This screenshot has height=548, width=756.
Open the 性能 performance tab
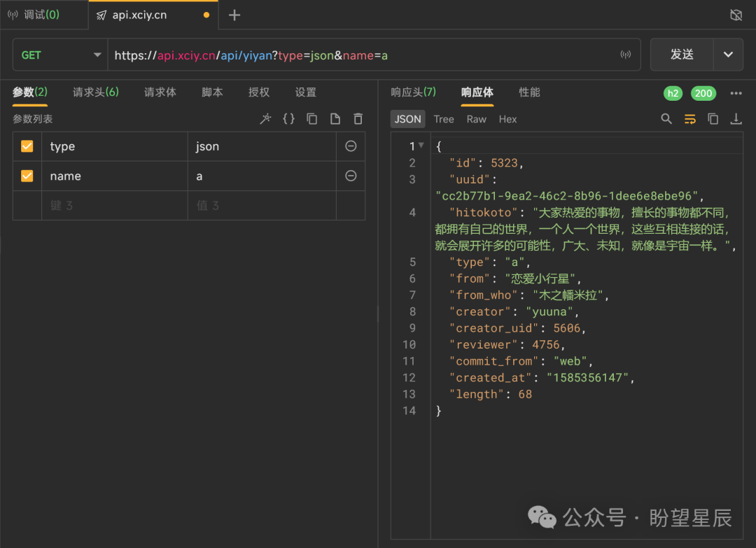click(529, 92)
